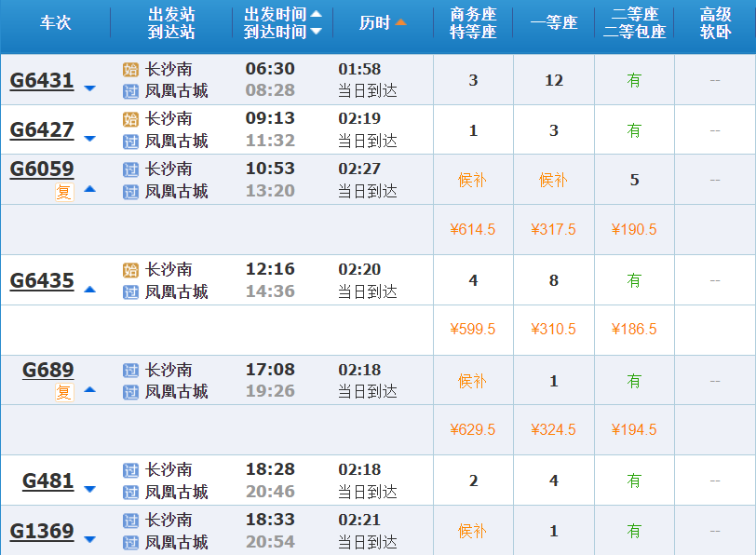Click the 过 icon beside 长沙南 on G1369
The width and height of the screenshot is (756, 555).
click(x=130, y=521)
